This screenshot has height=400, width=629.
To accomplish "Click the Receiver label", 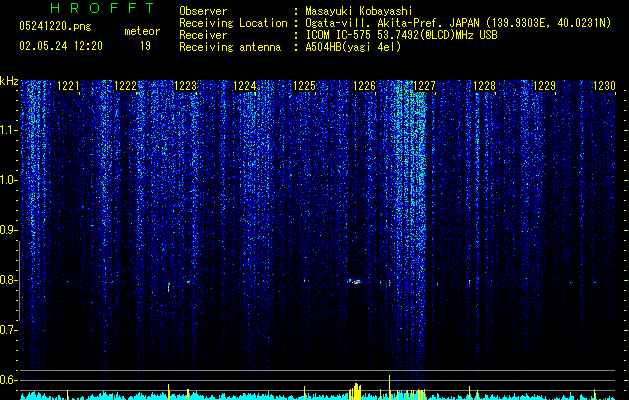I will coord(203,35).
